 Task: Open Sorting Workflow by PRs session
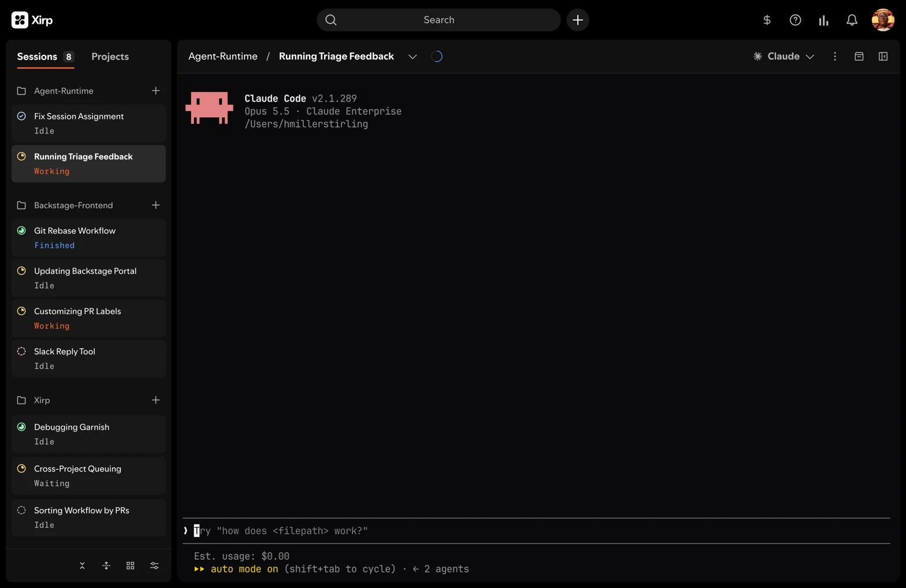click(88, 518)
